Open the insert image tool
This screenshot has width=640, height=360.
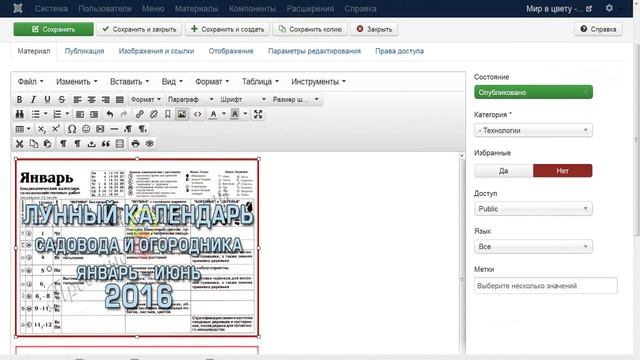182,114
